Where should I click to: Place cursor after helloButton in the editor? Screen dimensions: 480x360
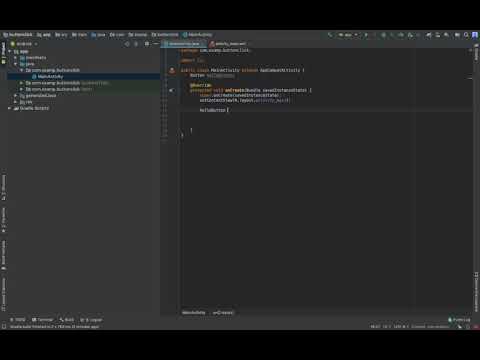point(226,110)
